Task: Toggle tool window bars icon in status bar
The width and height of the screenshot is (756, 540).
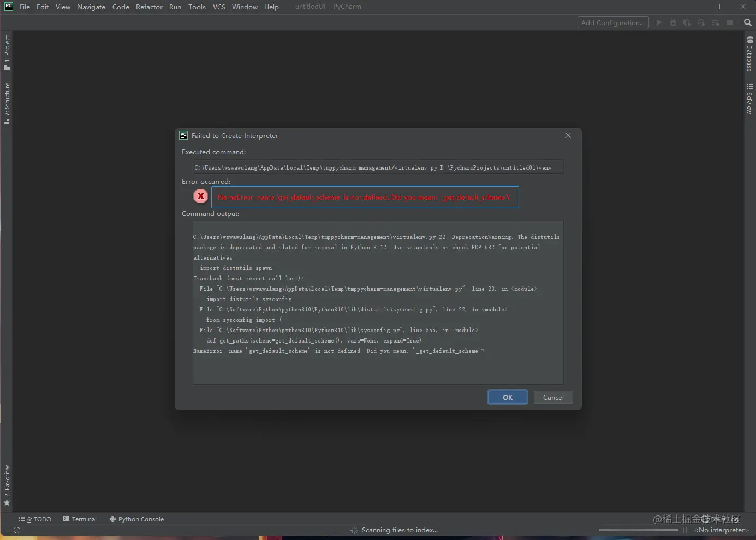Action: (7, 530)
